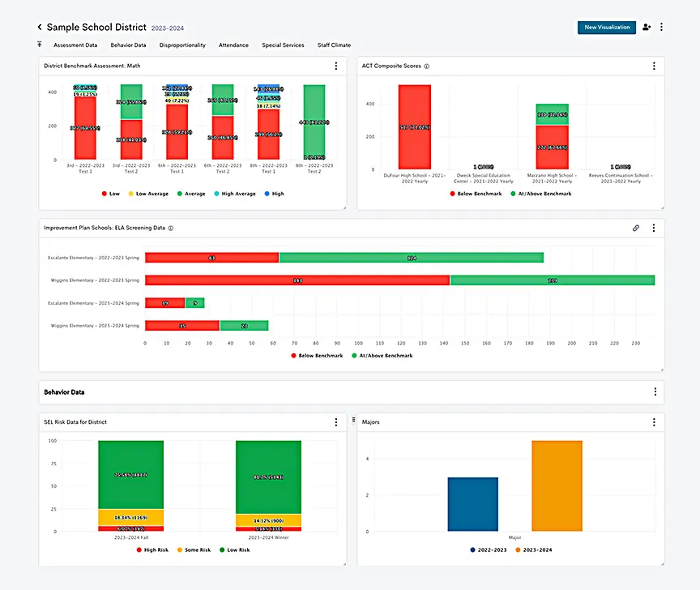Click the New Visualization button
Screen dimensions: 700x590
607,28
